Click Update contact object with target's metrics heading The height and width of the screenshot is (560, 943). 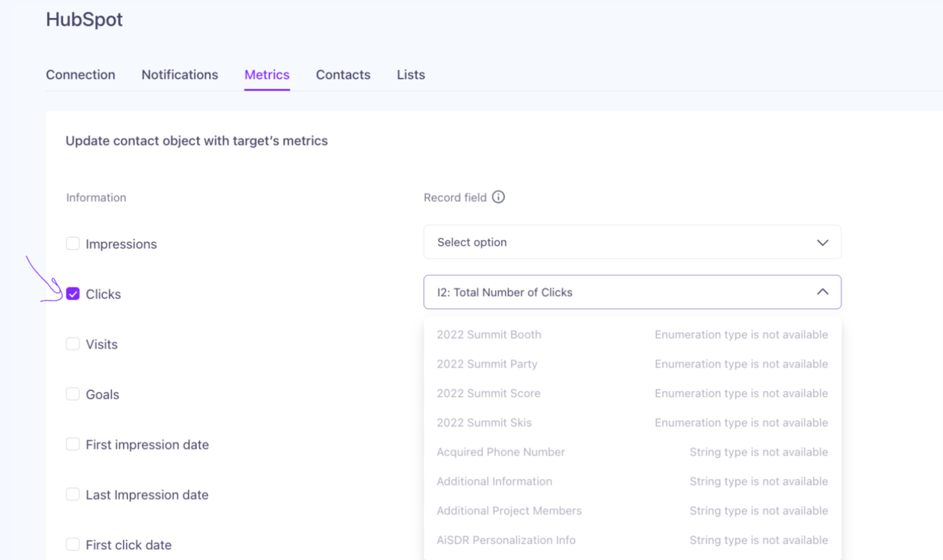197,141
